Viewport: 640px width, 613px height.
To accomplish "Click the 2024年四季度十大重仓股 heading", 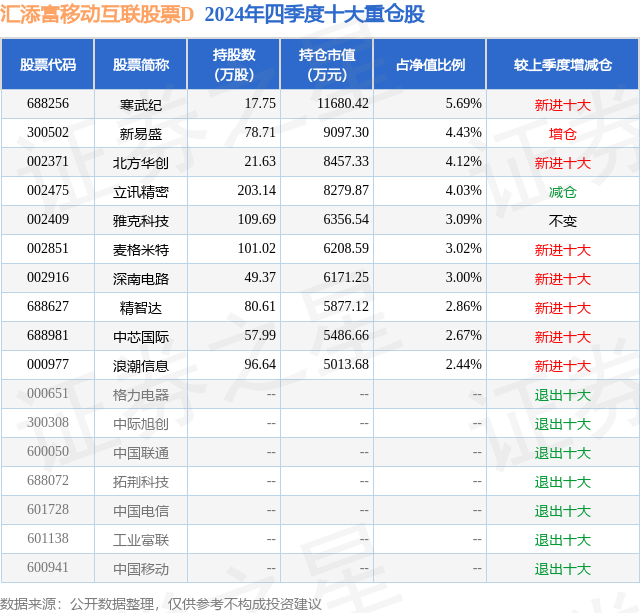I will (315, 15).
